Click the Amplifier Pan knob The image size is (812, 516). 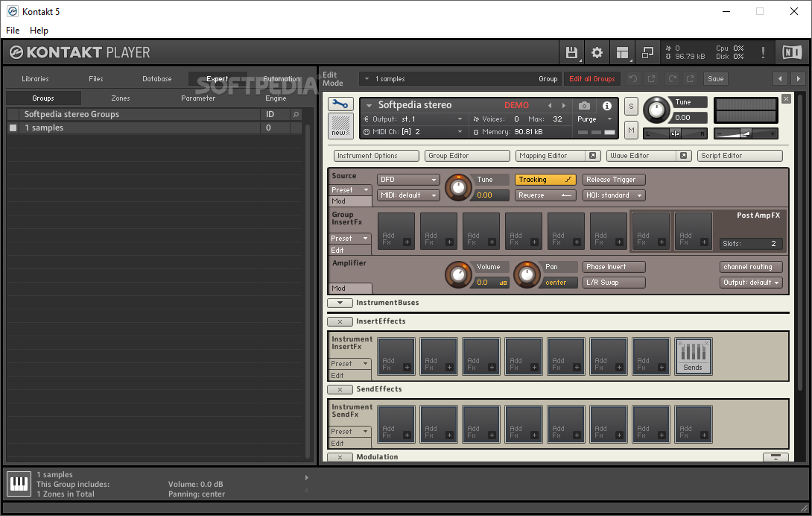[527, 275]
